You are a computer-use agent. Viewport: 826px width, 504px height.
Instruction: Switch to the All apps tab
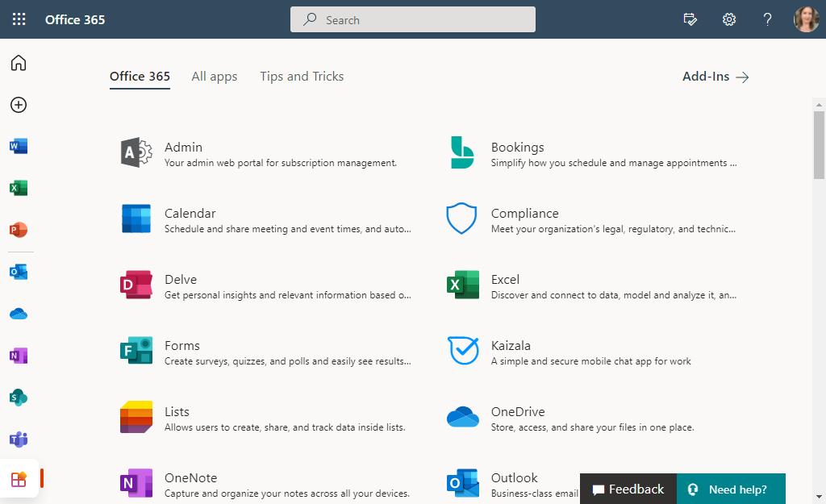215,77
